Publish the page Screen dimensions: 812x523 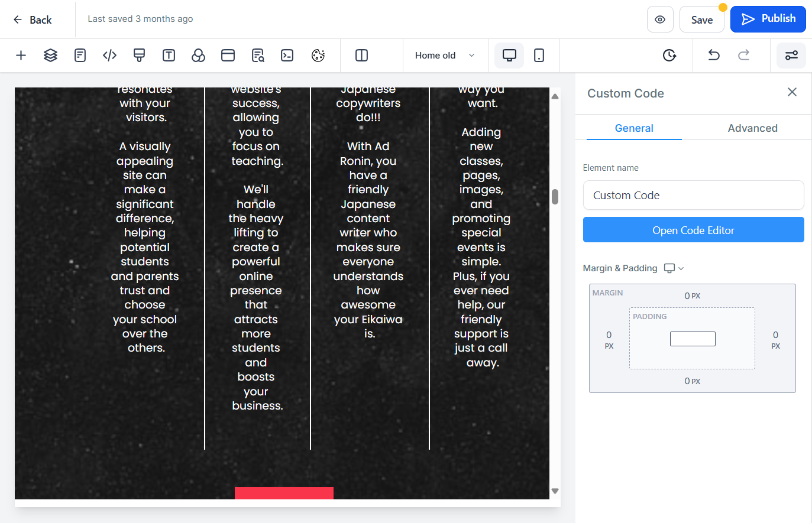768,19
